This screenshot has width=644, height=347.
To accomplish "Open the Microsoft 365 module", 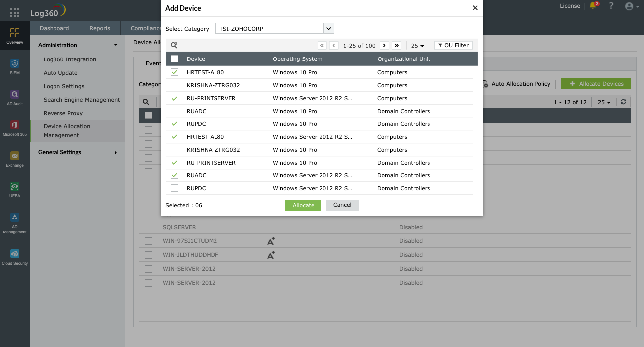I will tap(15, 128).
